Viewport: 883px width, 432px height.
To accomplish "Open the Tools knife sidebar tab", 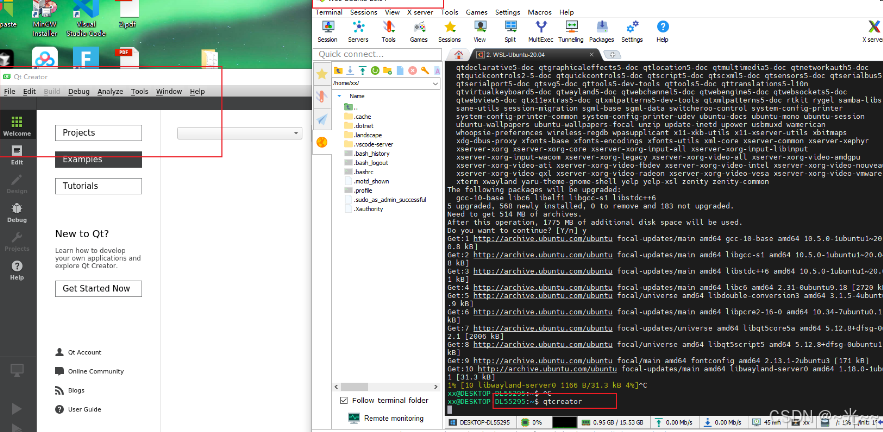I will pyautogui.click(x=322, y=96).
